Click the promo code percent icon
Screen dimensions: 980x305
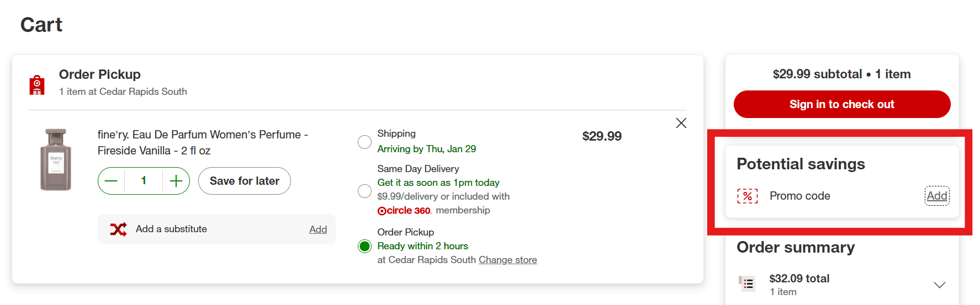coord(748,196)
